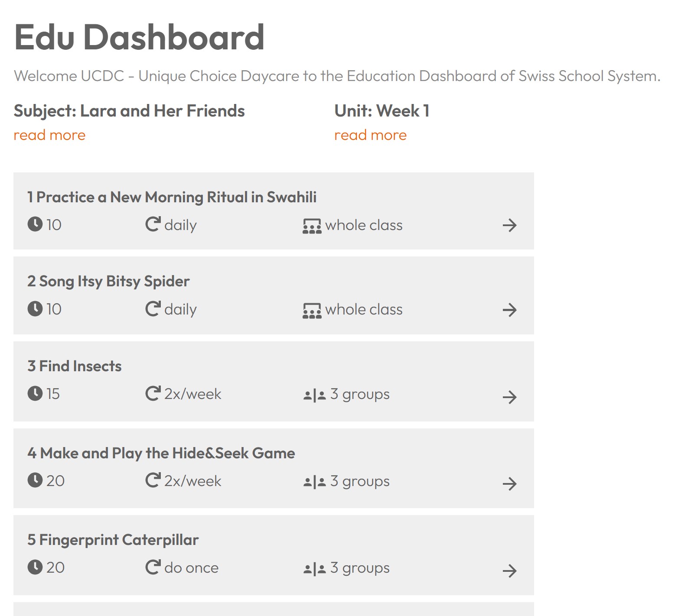Open Find Insects activity using right arrow

[509, 397]
